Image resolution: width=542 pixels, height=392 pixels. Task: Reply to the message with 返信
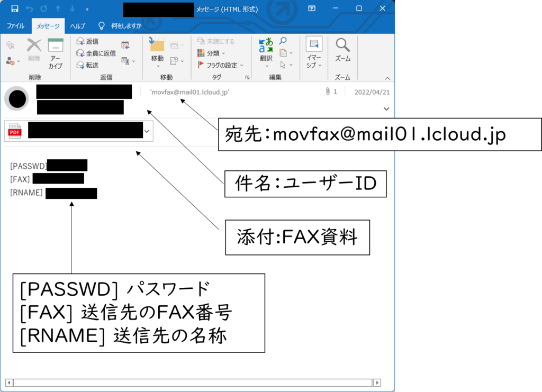pyautogui.click(x=87, y=41)
